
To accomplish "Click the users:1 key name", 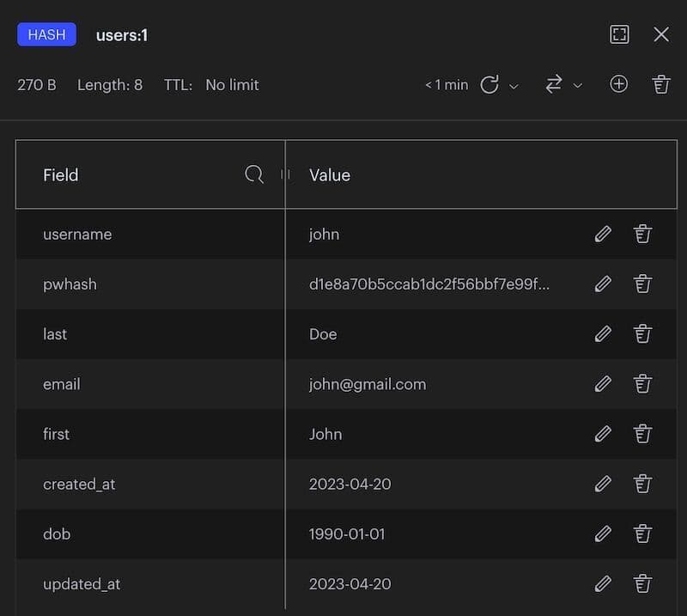I will [122, 35].
